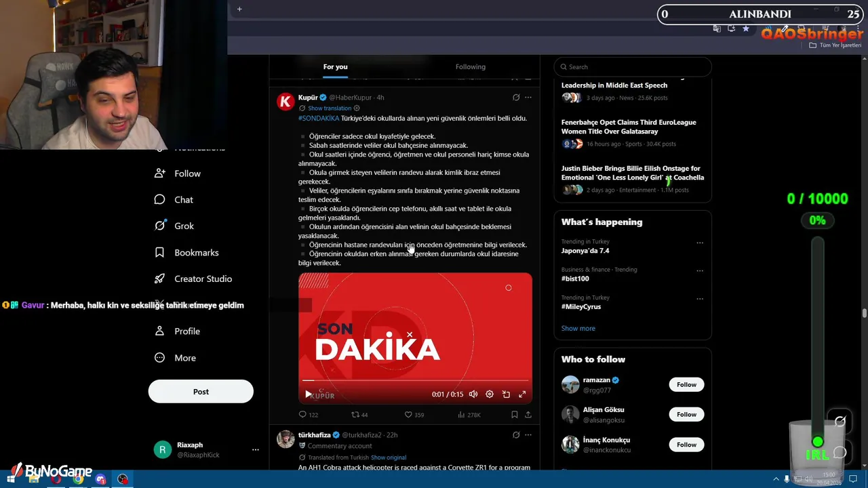Open Google Chrome from the taskbar
This screenshot has width=868, height=488.
pyautogui.click(x=78, y=479)
